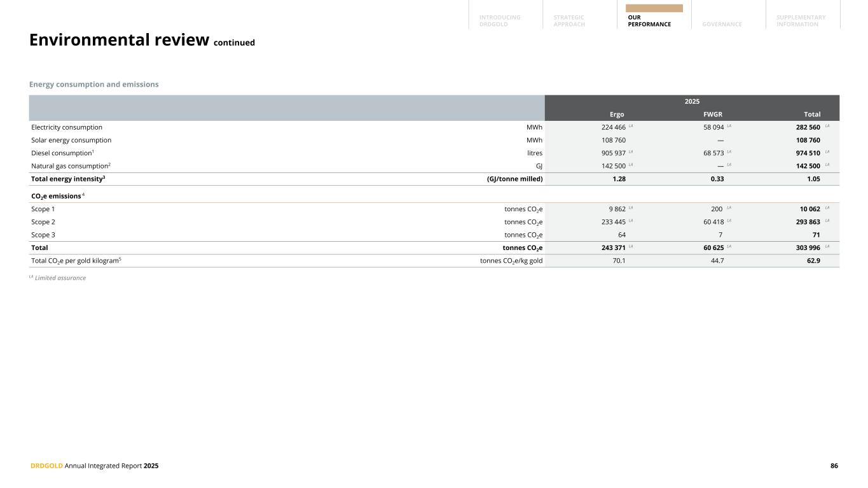This screenshot has height=488, width=868.
Task: Select the Energy consumption and emissions subtitle
Action: pyautogui.click(x=93, y=84)
